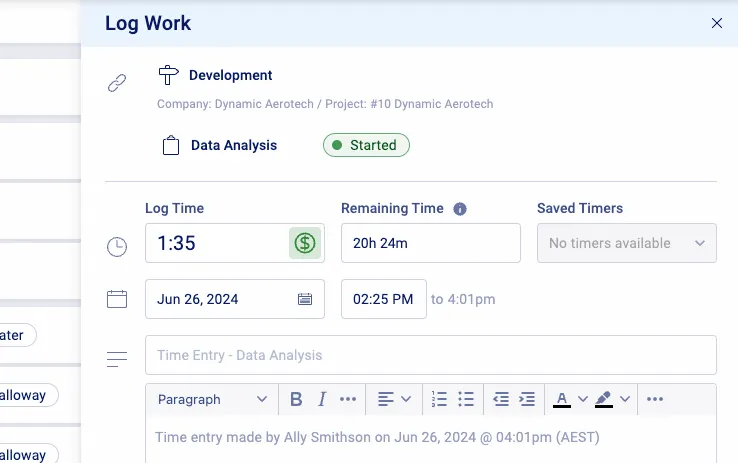The image size is (738, 463).
Task: Toggle bold formatting
Action: coord(296,399)
